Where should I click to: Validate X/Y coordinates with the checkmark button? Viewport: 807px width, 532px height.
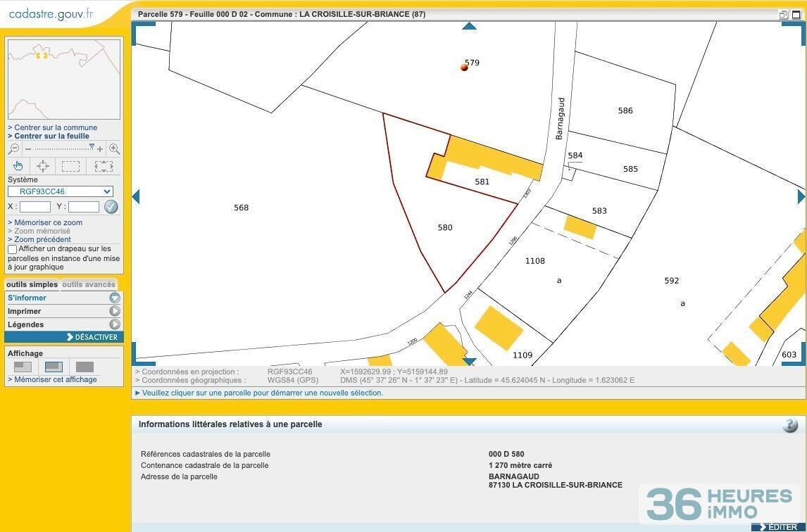pyautogui.click(x=111, y=207)
